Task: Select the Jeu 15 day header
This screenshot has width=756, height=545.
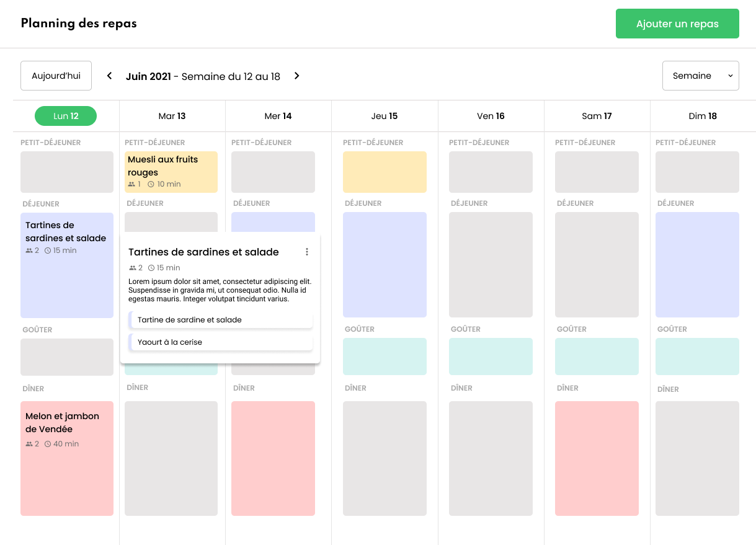Action: click(384, 115)
